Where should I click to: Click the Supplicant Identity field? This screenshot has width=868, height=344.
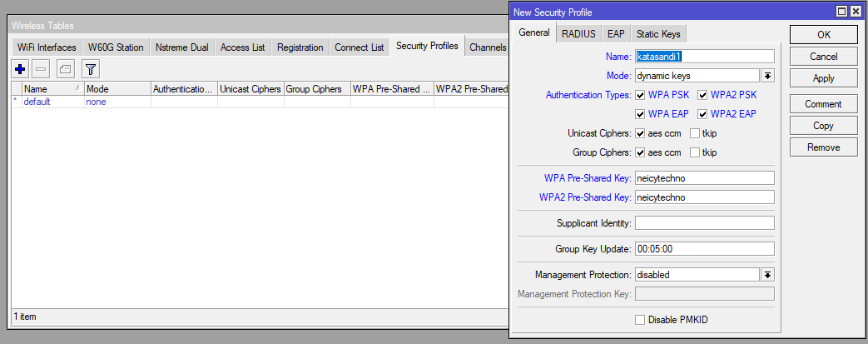(x=705, y=222)
